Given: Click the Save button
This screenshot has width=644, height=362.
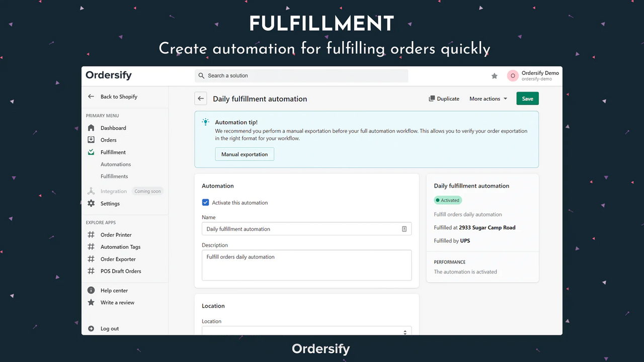Looking at the screenshot, I should (x=527, y=99).
